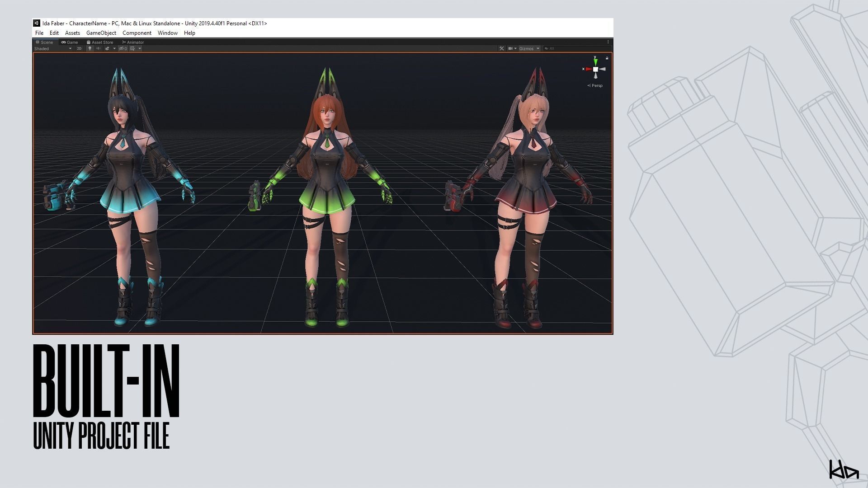The image size is (868, 488).
Task: Click the scene camera settings icon
Action: click(510, 48)
